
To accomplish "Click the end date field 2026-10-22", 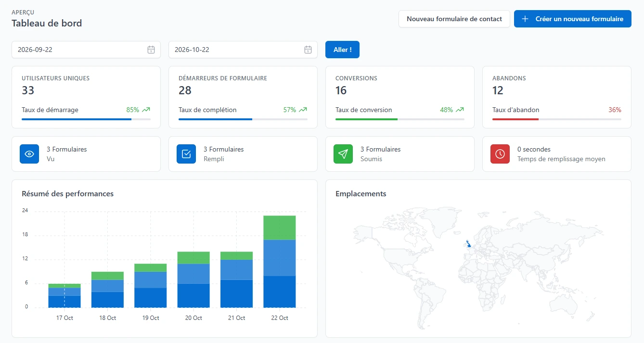I will [243, 50].
